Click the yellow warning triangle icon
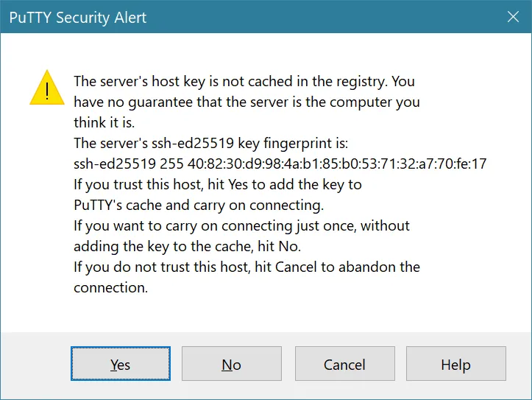The image size is (532, 400). (47, 88)
